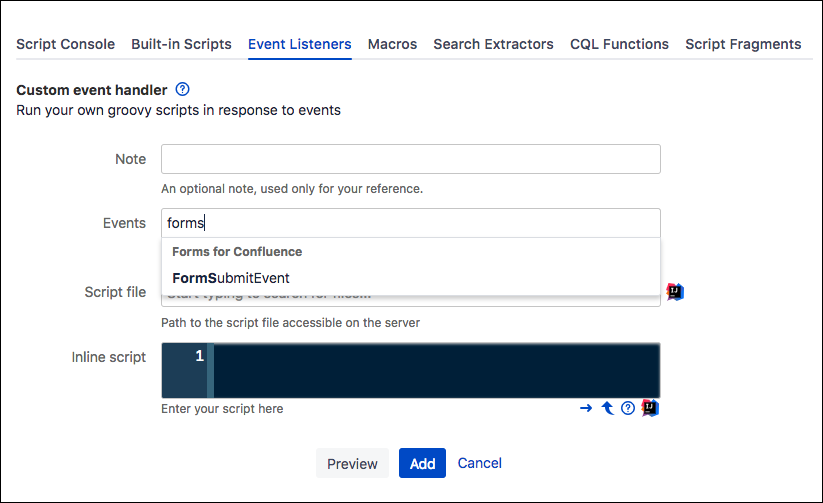This screenshot has width=823, height=503.
Task: Click the Preview button
Action: click(x=352, y=463)
